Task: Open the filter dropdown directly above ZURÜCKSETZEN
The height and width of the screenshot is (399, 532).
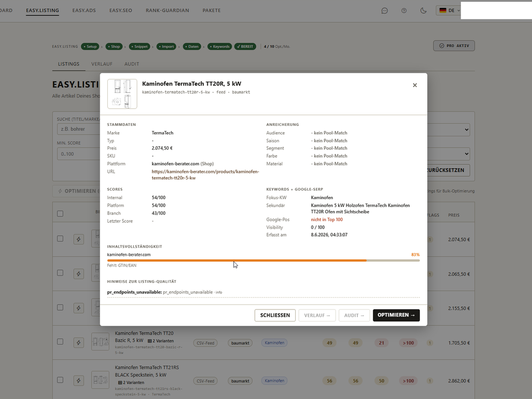Action: click(449, 154)
